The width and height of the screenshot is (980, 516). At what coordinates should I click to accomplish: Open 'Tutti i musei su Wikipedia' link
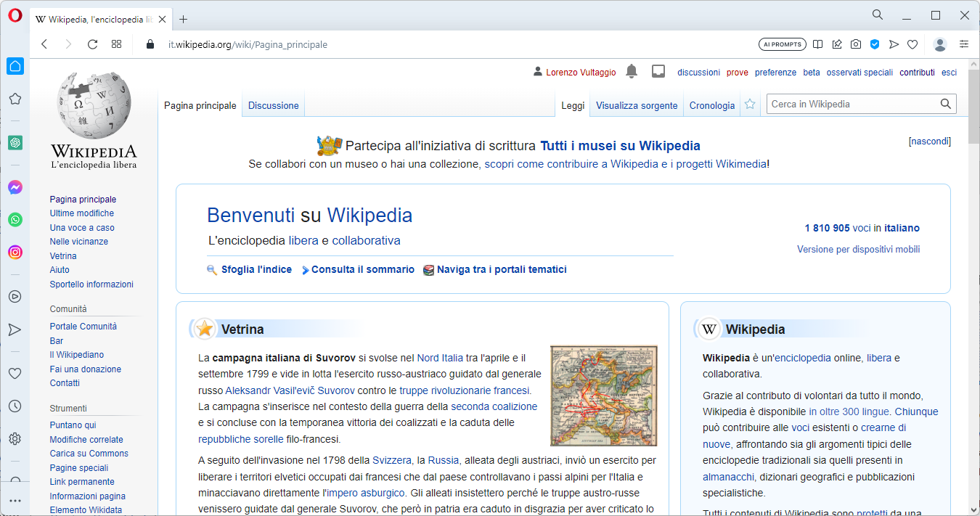point(620,146)
